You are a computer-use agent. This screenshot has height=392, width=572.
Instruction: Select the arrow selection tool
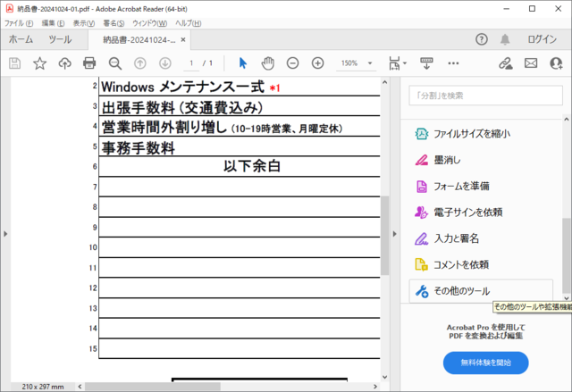pyautogui.click(x=242, y=63)
